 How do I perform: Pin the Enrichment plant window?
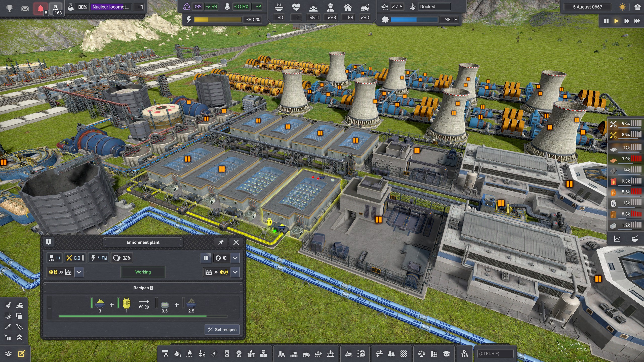click(x=221, y=242)
